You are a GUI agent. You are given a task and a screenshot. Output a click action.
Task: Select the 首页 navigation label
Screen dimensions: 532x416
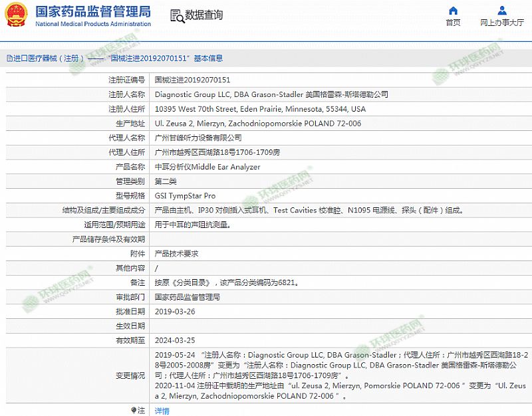coord(453,23)
